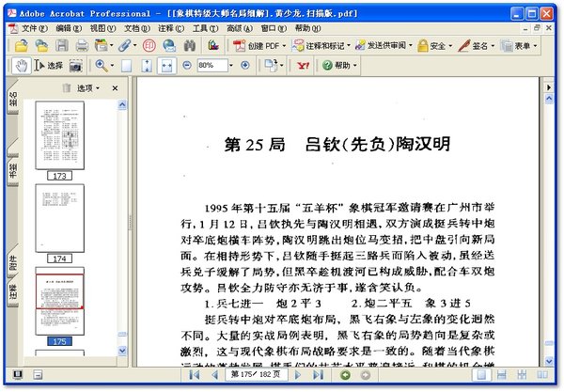Switch to the 附件 side tab
The height and width of the screenshot is (392, 564).
coord(12,262)
